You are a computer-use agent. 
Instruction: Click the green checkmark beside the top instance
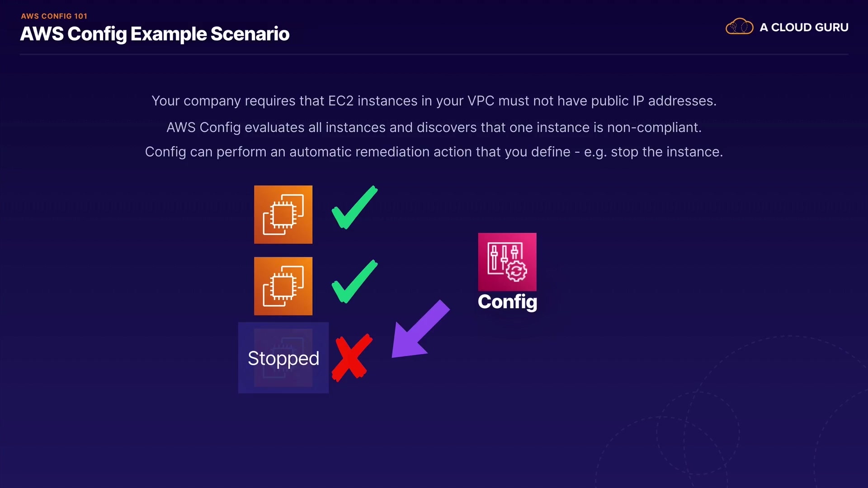click(354, 208)
